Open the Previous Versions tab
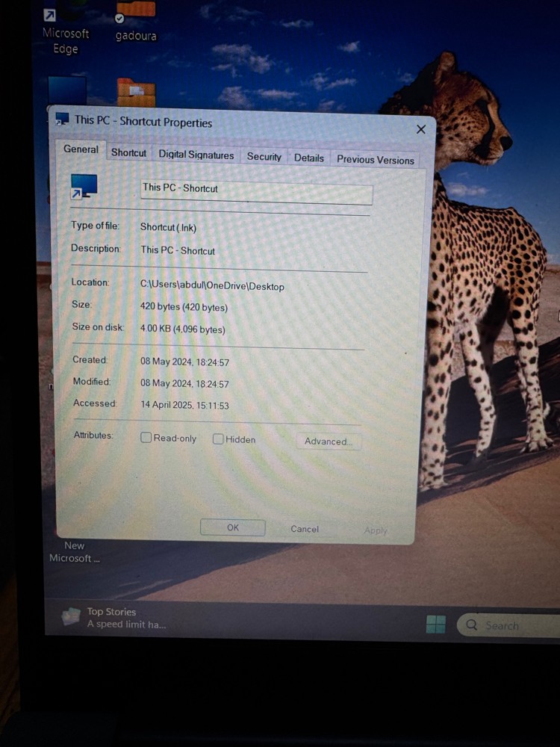Viewport: 560px width, 747px height. pyautogui.click(x=376, y=160)
